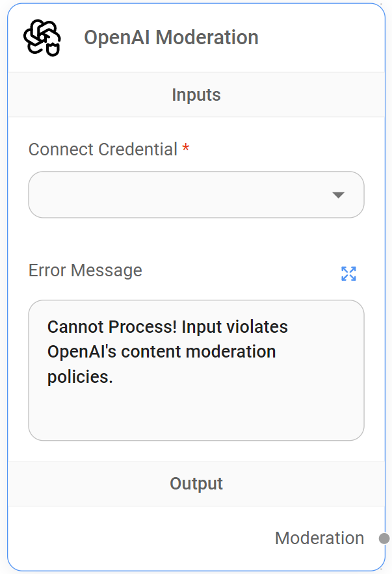Select the Moderation output connector dot

tap(383, 538)
